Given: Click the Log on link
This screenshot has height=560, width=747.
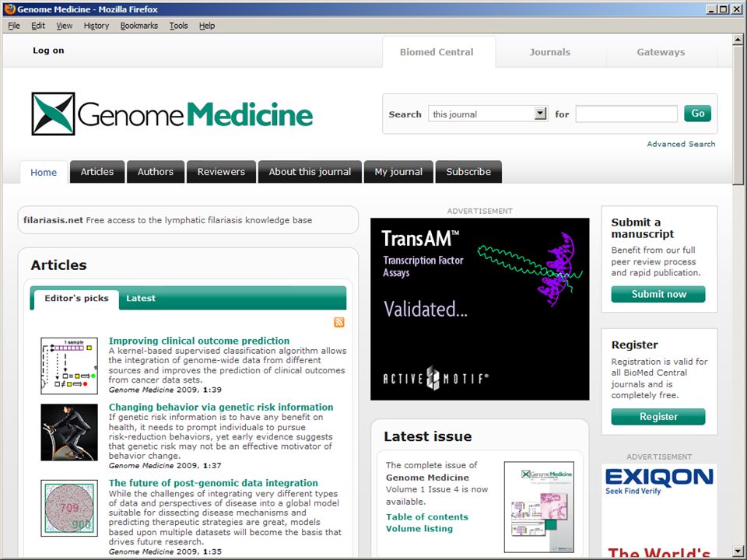Looking at the screenshot, I should tap(48, 51).
